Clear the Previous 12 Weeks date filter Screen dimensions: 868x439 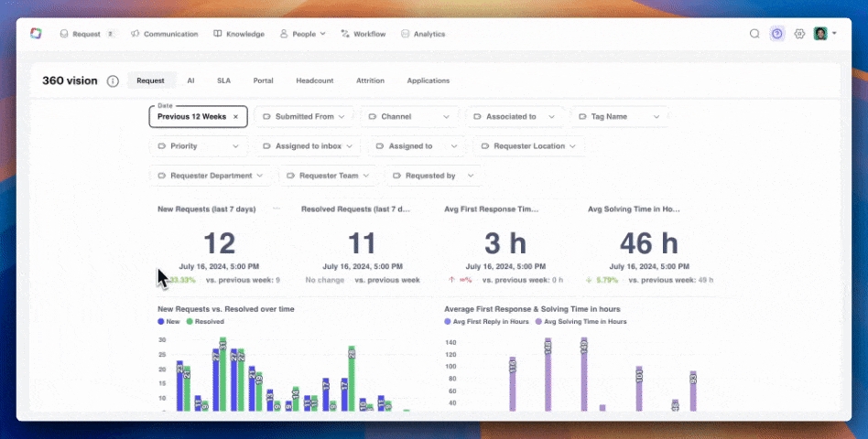[x=235, y=117]
